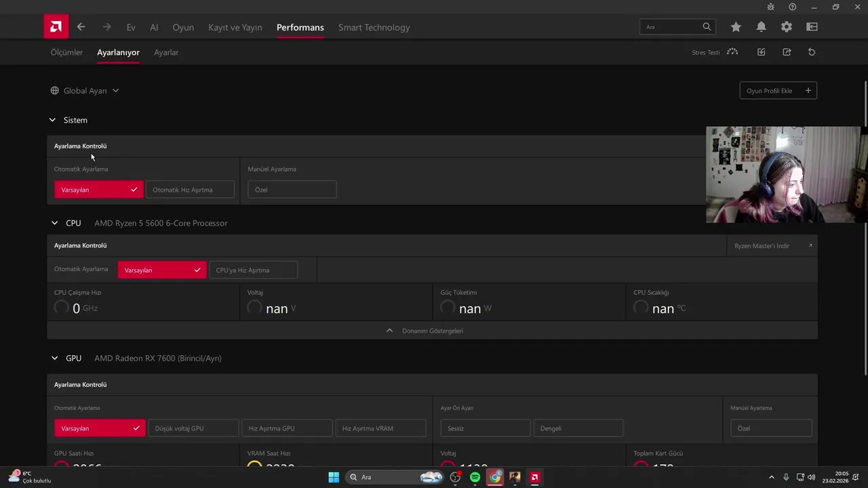Select Hız Aşırtma VRAM option
This screenshot has width=868, height=488.
pyautogui.click(x=380, y=428)
